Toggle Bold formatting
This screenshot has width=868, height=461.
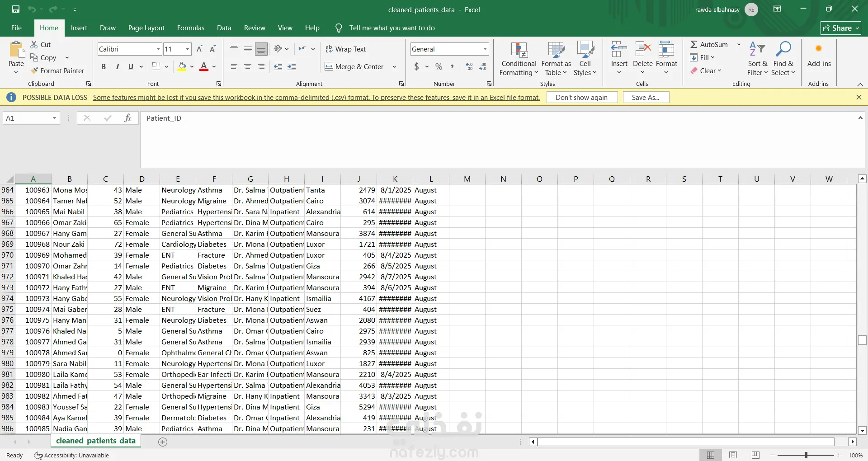point(104,66)
